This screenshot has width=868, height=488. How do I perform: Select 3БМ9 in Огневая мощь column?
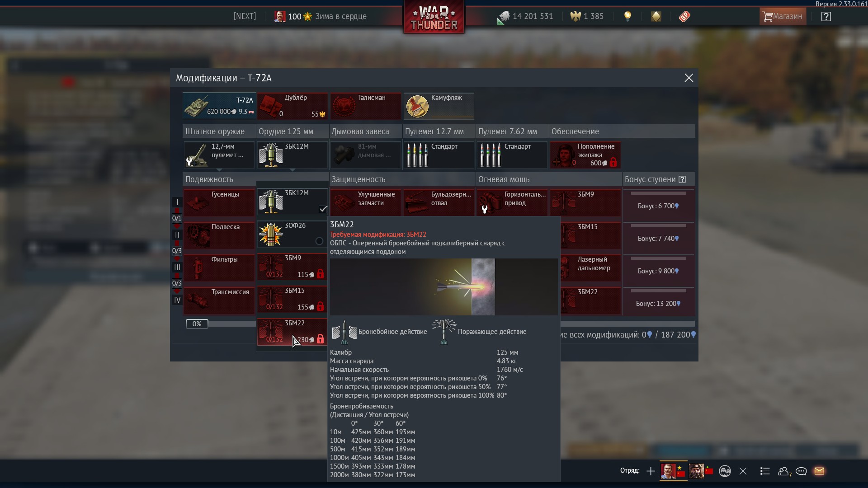tap(585, 202)
